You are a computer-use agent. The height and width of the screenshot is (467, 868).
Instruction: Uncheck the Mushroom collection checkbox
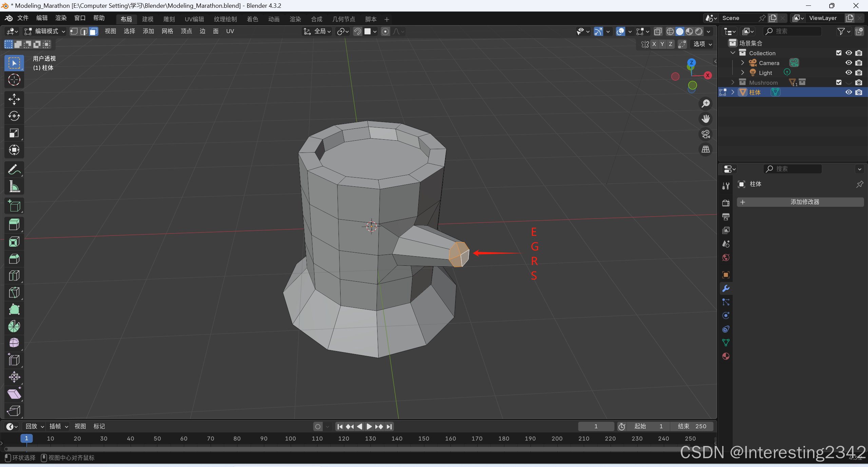point(838,82)
